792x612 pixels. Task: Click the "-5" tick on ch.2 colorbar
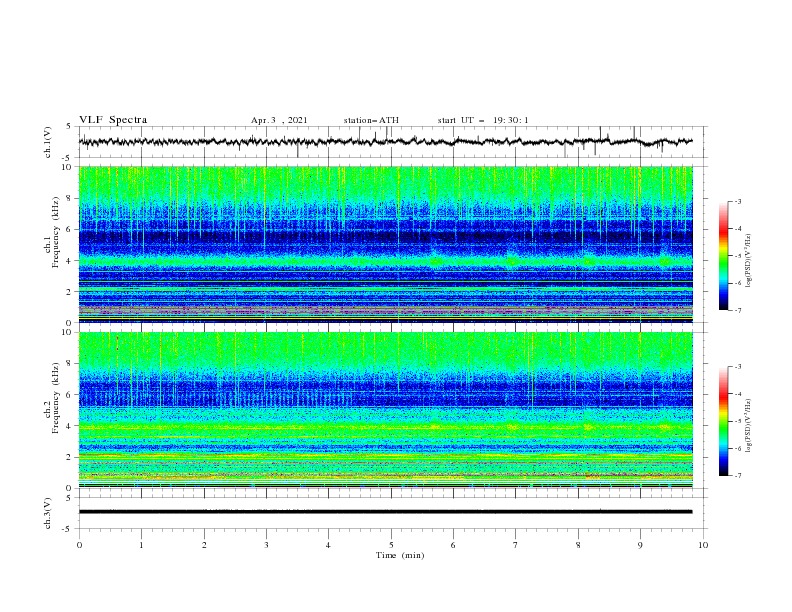point(738,422)
